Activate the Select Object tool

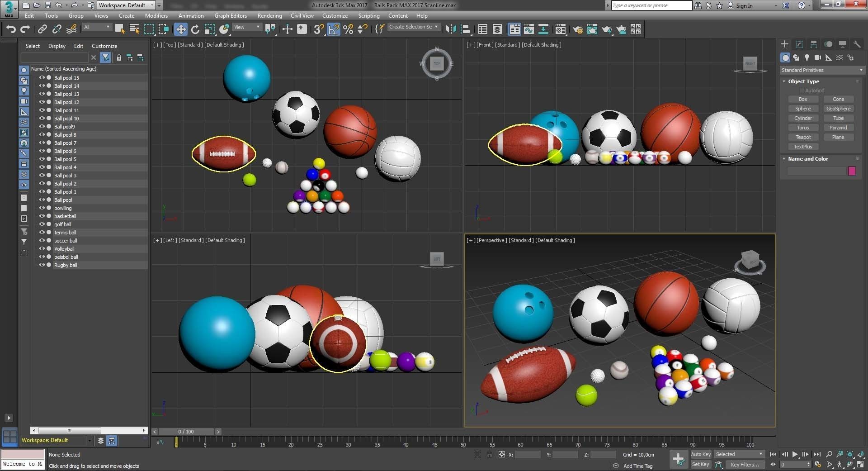click(x=120, y=29)
